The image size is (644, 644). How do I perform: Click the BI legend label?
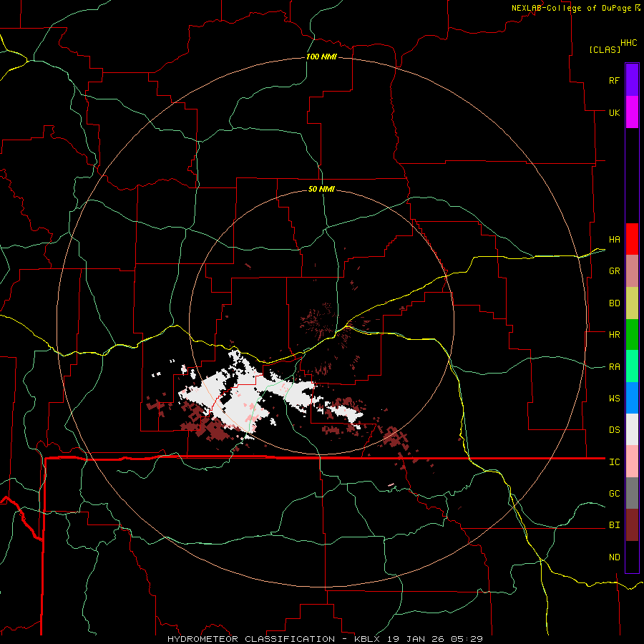[x=614, y=525]
